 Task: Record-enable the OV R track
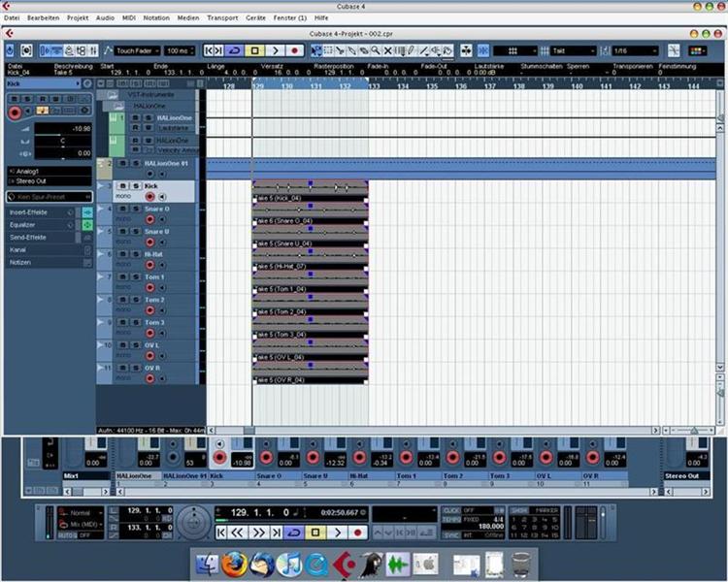pyautogui.click(x=149, y=378)
